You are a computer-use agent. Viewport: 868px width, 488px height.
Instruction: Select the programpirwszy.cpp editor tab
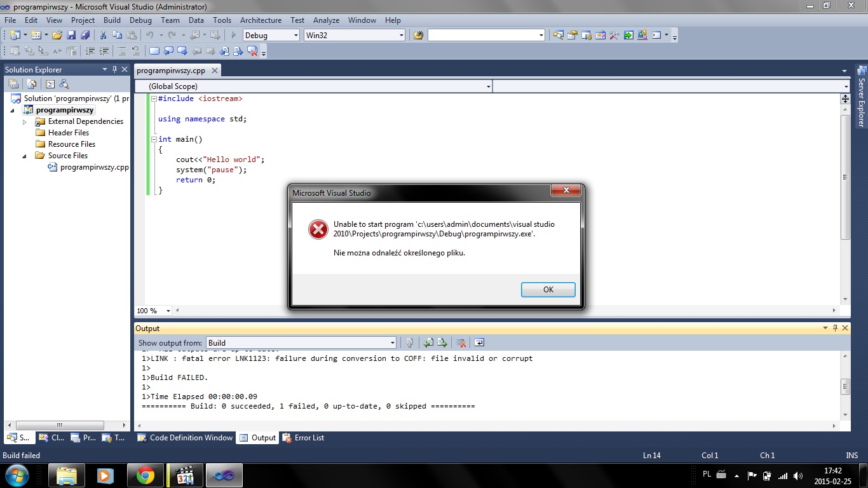pos(171,71)
